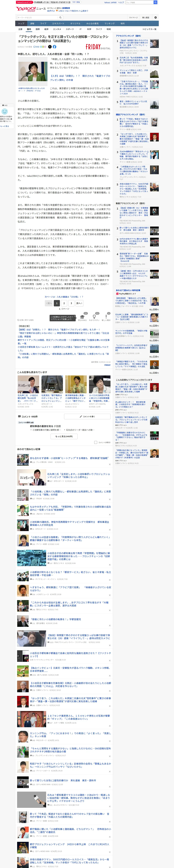Open the ランキング navigation tab

109,24
